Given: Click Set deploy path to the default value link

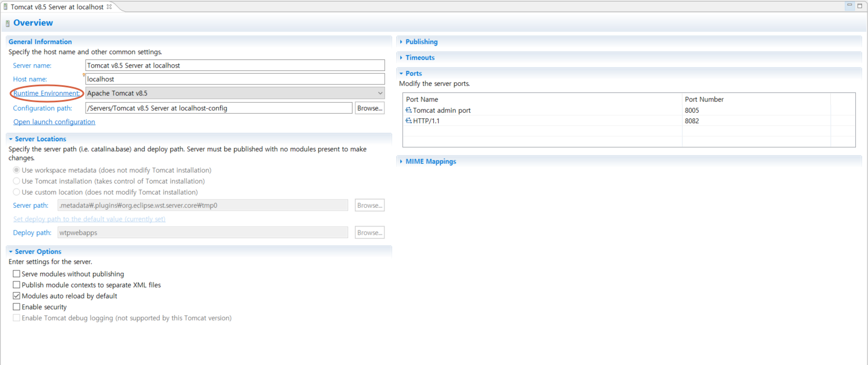Looking at the screenshot, I should click(89, 219).
